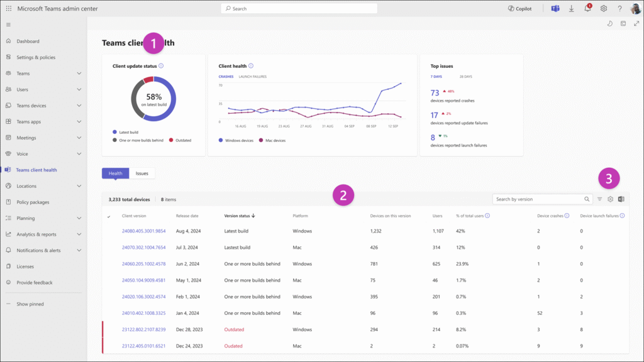Export the table to Excel icon
The width and height of the screenshot is (644, 362).
[x=621, y=199]
